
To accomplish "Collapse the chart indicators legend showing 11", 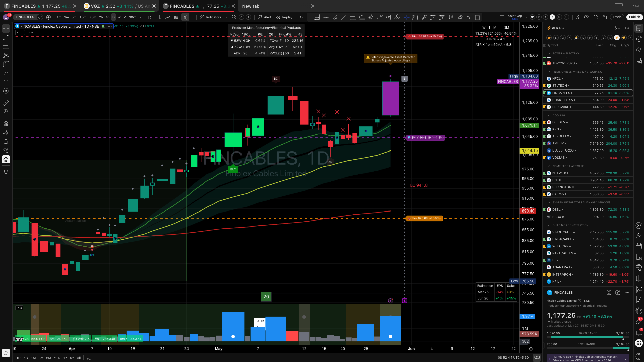I will click(20, 33).
